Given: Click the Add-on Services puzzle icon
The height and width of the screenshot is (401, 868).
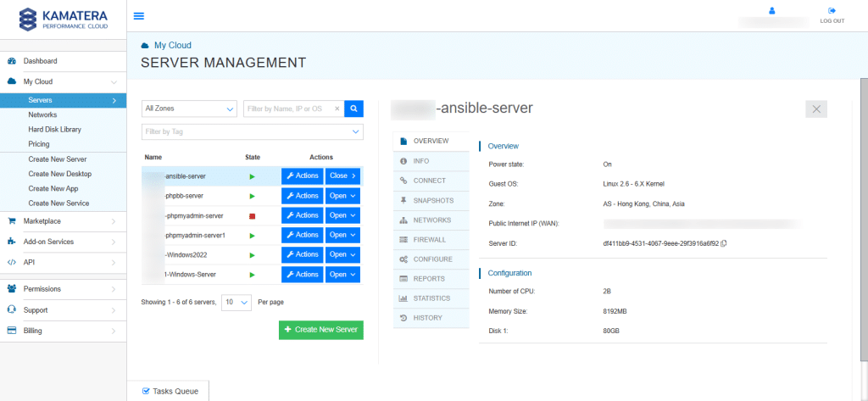Looking at the screenshot, I should pyautogui.click(x=12, y=242).
